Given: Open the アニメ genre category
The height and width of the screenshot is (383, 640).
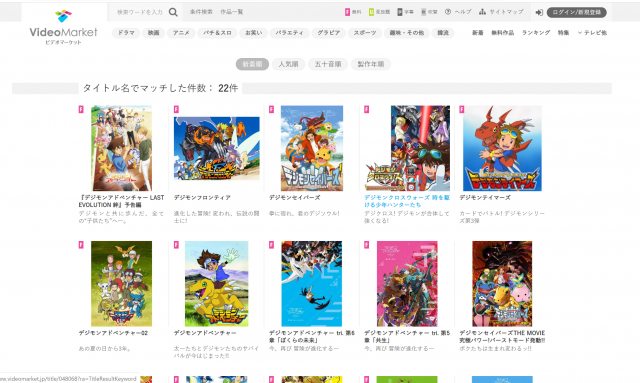Looking at the screenshot, I should pos(181,33).
